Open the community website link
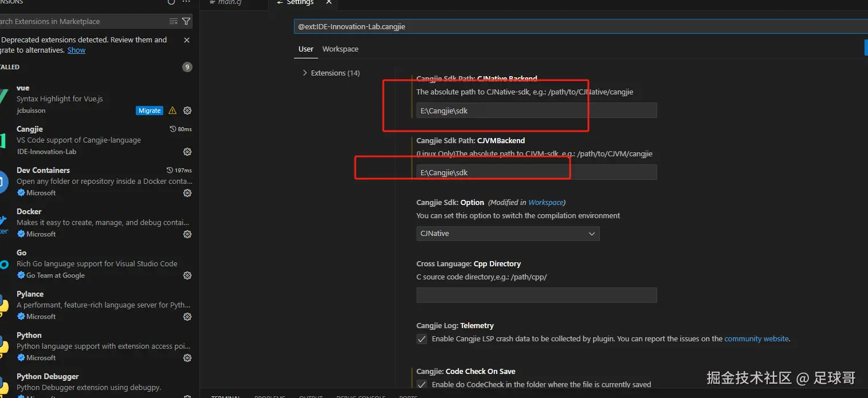 [x=756, y=339]
